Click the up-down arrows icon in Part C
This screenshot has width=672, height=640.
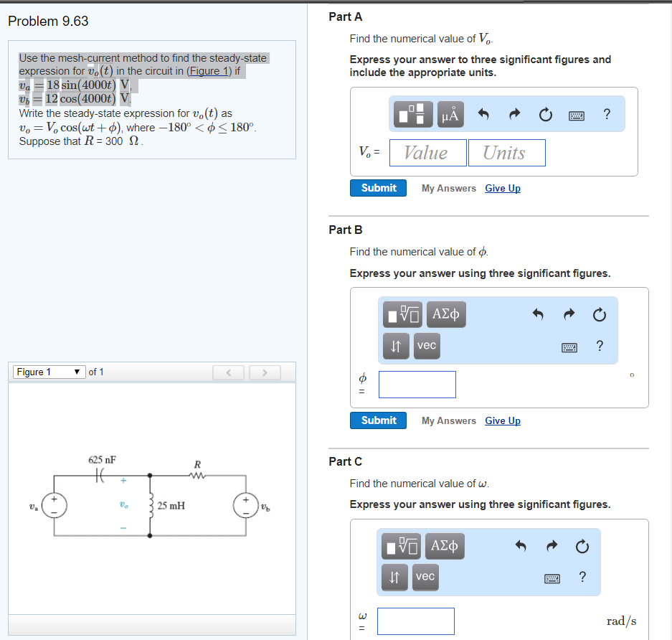click(394, 577)
